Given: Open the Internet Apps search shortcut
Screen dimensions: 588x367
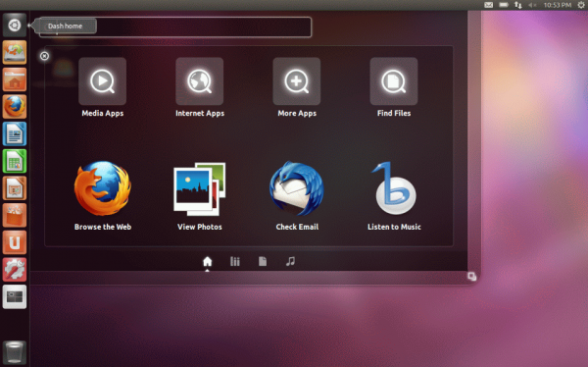Looking at the screenshot, I should click(x=200, y=81).
